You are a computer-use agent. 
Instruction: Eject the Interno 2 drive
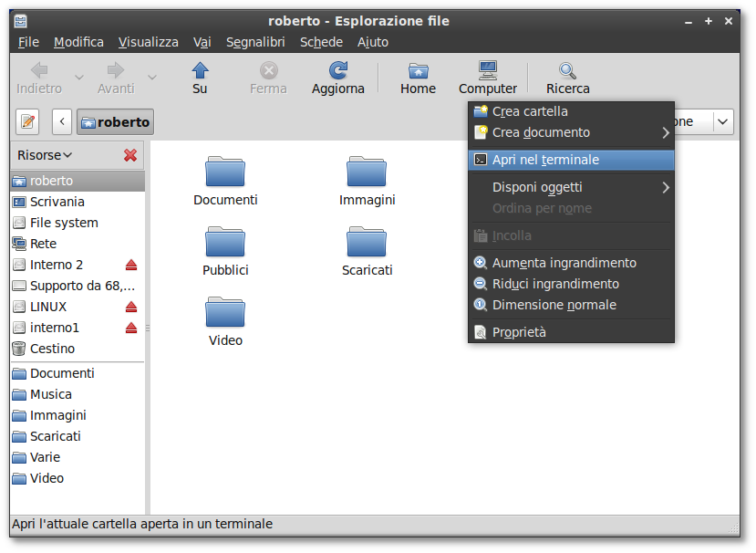pos(131,265)
